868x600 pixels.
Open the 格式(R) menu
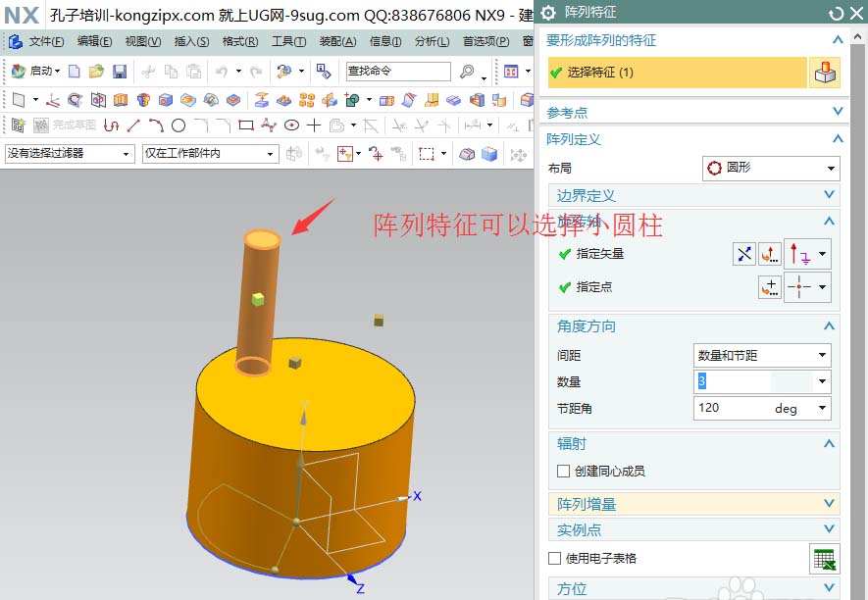[240, 41]
